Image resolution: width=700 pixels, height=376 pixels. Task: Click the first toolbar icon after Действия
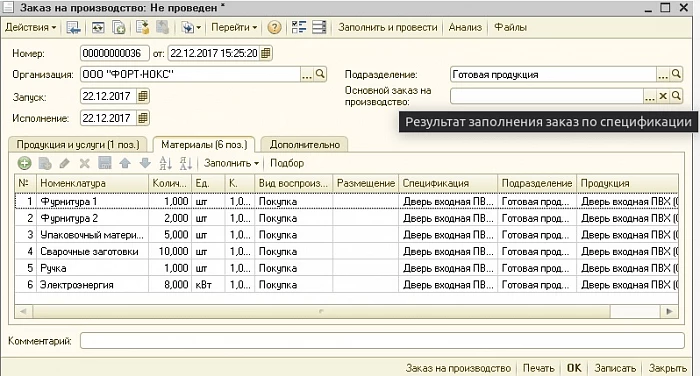point(74,28)
